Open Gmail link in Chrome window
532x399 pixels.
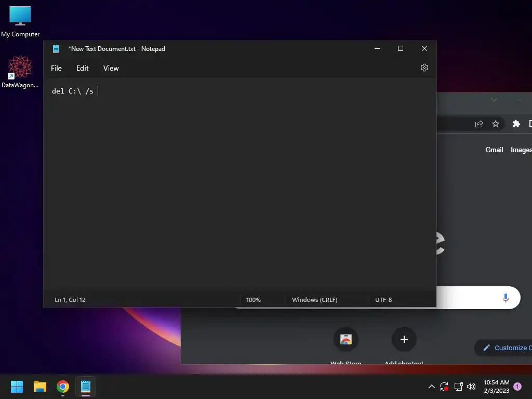tap(494, 150)
